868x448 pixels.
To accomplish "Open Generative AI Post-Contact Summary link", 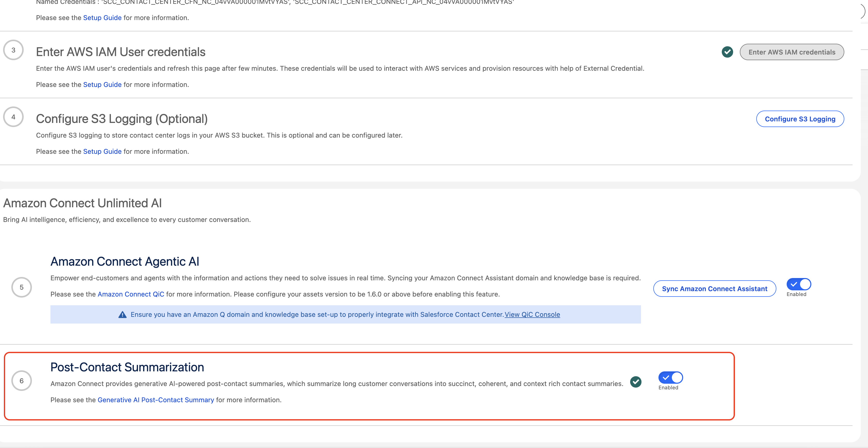I will coord(156,400).
